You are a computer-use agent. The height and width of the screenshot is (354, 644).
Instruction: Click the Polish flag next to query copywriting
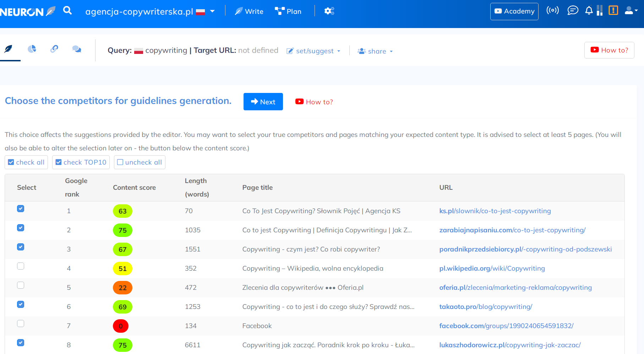(138, 51)
